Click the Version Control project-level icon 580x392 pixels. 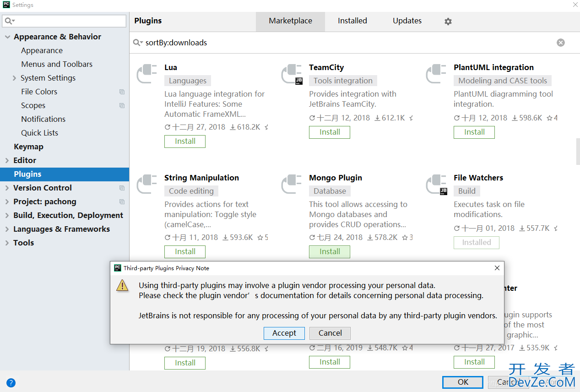coord(122,188)
